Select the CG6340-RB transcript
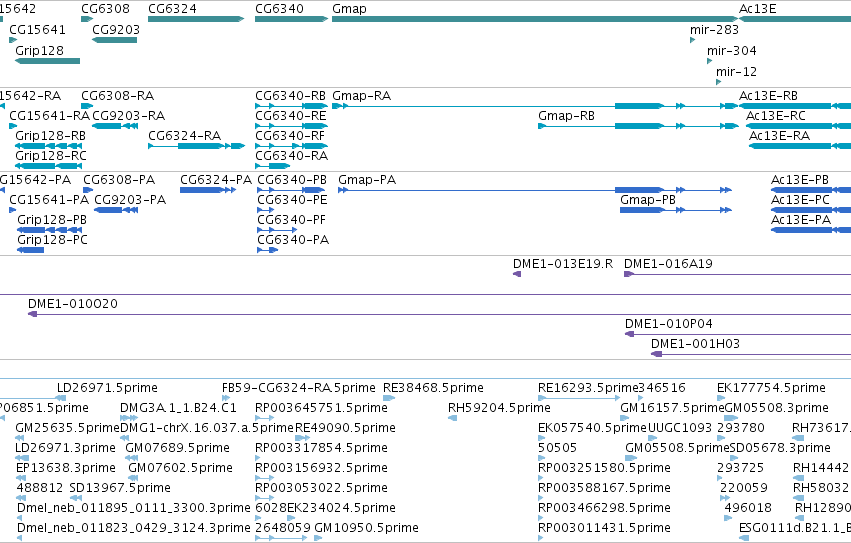The image size is (851, 543). (x=291, y=106)
